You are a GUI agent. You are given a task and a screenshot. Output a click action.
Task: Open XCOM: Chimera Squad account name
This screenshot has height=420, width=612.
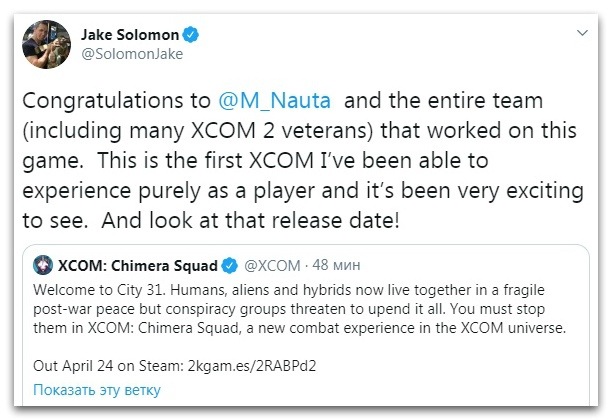(137, 265)
